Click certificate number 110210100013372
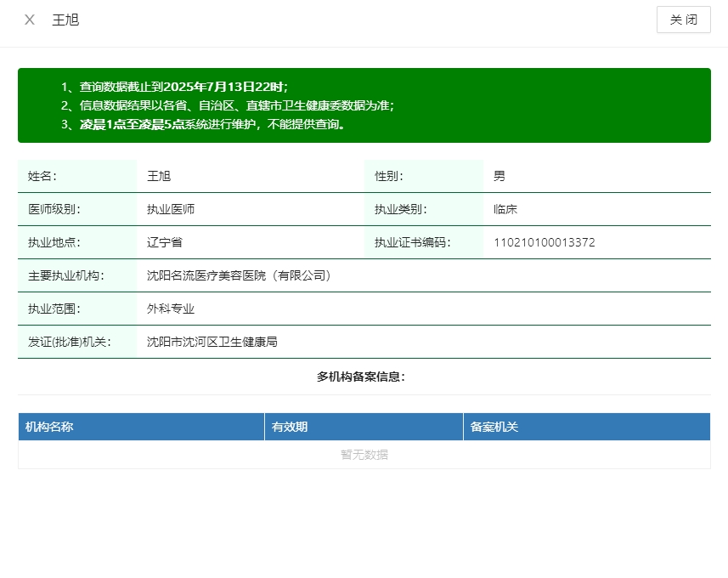 pyautogui.click(x=545, y=242)
